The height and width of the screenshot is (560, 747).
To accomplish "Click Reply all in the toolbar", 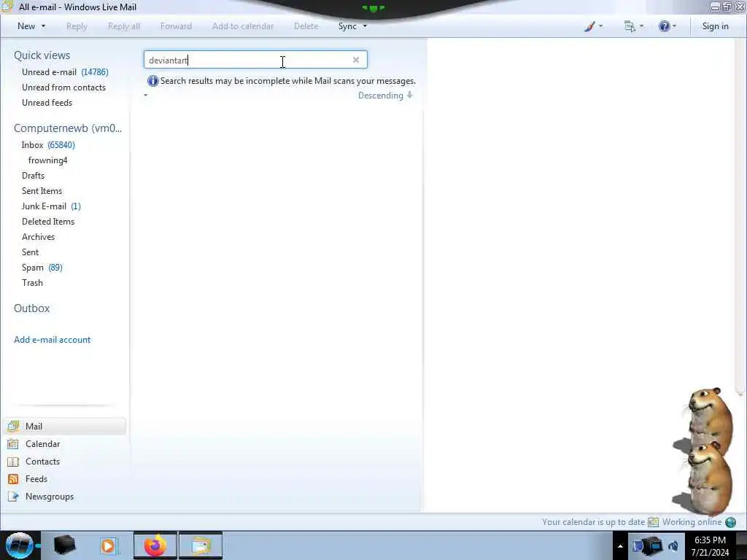I will pyautogui.click(x=124, y=26).
